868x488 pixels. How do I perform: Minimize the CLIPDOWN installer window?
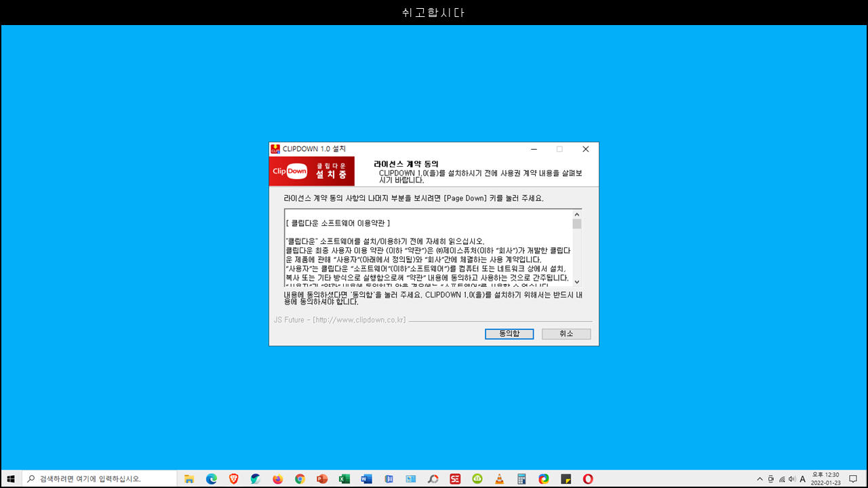tap(534, 149)
